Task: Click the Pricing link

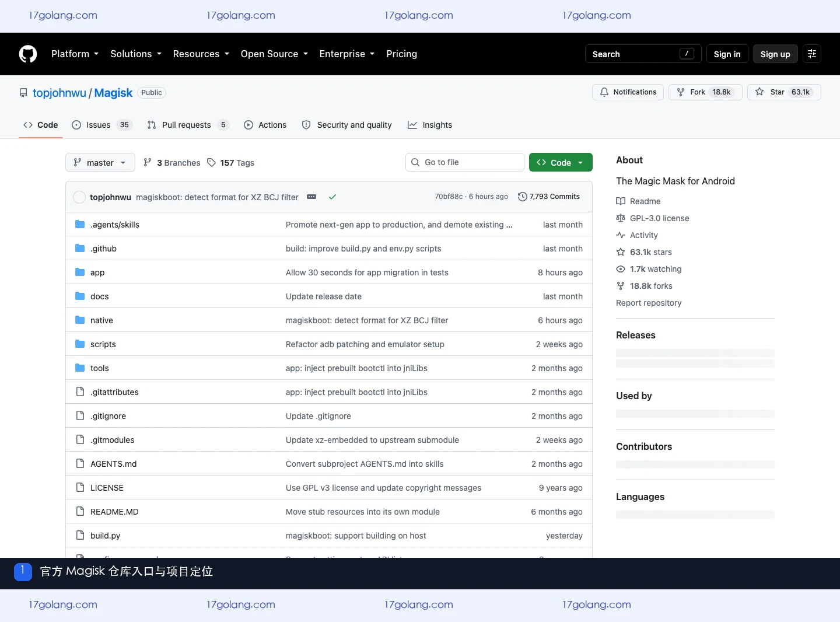Action: 401,54
